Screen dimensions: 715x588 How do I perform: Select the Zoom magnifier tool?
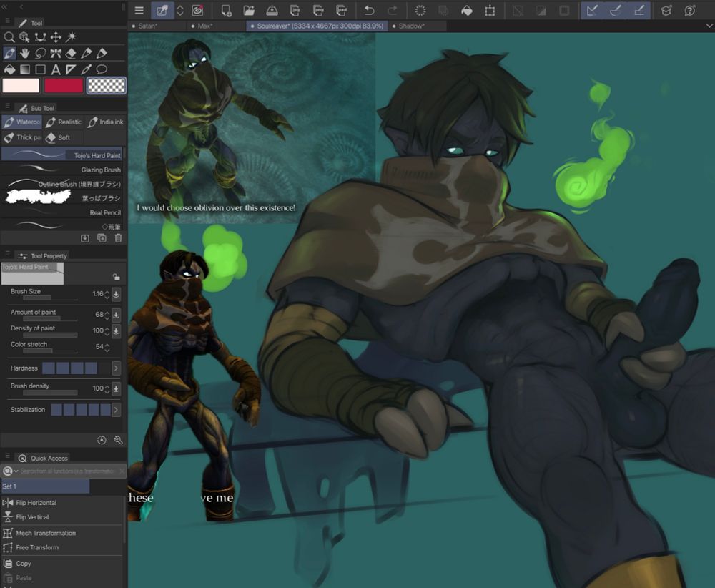[9, 37]
